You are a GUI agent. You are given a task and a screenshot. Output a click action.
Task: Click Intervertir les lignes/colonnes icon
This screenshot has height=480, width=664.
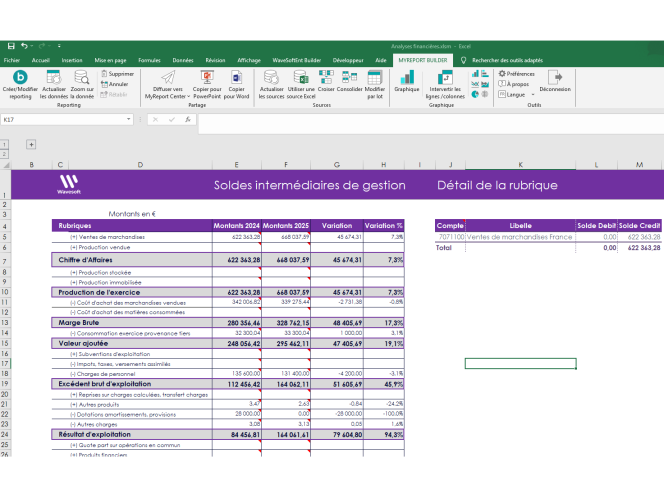click(x=445, y=77)
